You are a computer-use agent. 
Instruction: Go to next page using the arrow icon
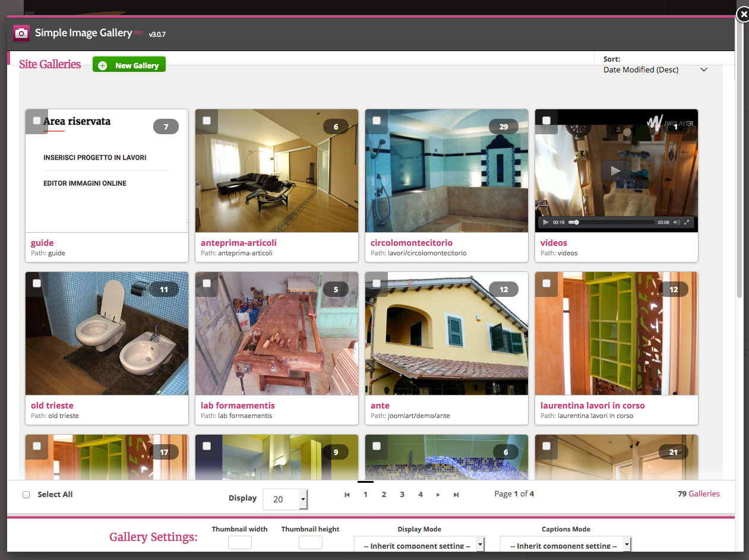438,495
